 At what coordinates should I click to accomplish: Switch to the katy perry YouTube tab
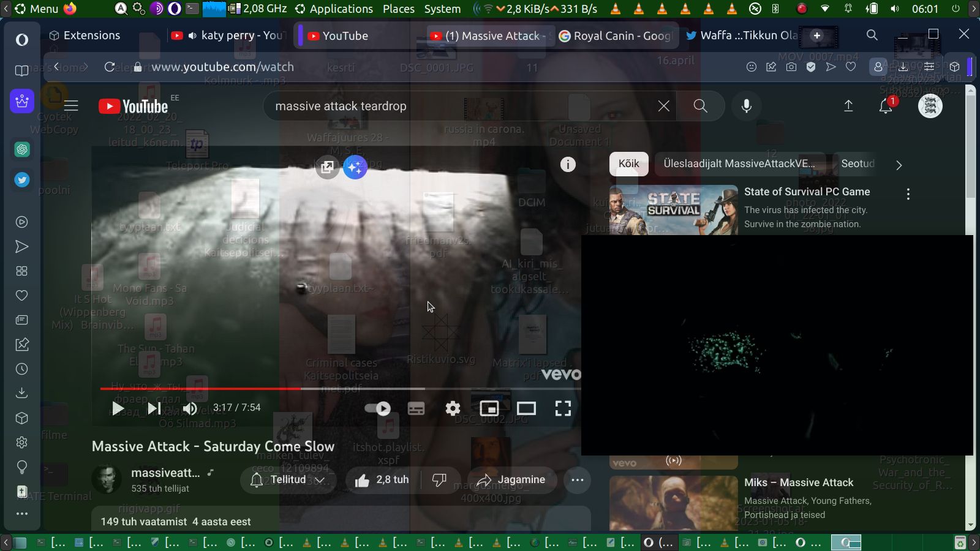(227, 36)
